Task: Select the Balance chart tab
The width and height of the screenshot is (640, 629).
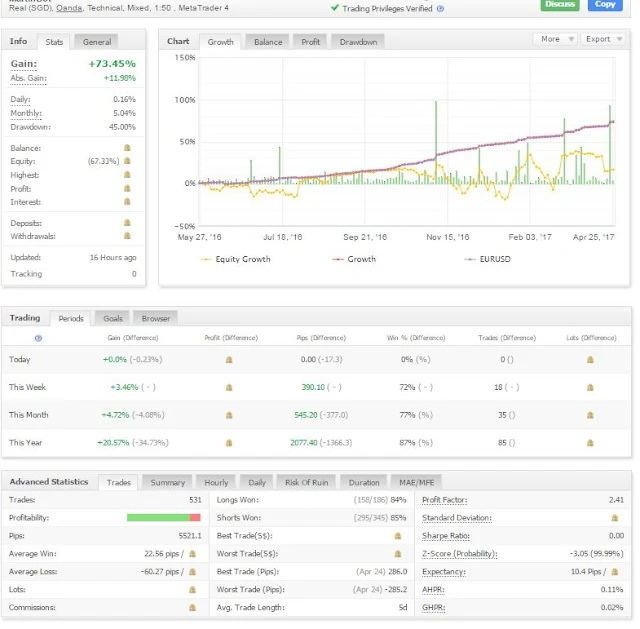Action: (268, 42)
